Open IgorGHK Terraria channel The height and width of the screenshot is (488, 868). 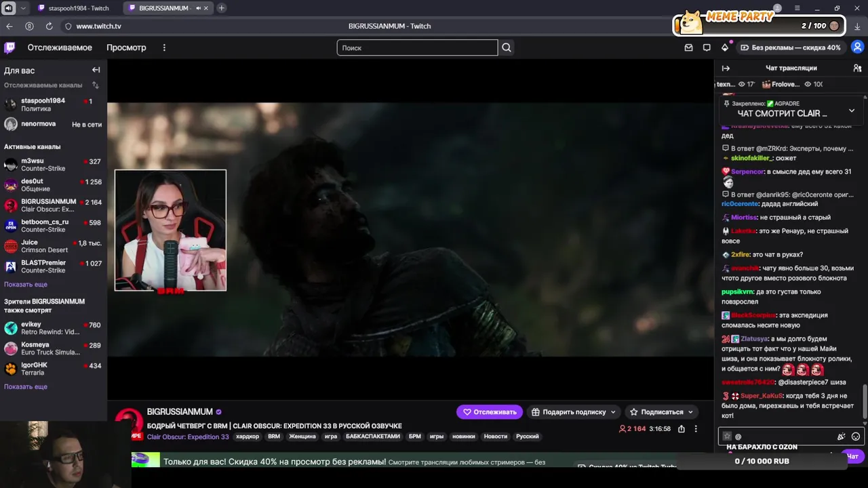coord(53,369)
